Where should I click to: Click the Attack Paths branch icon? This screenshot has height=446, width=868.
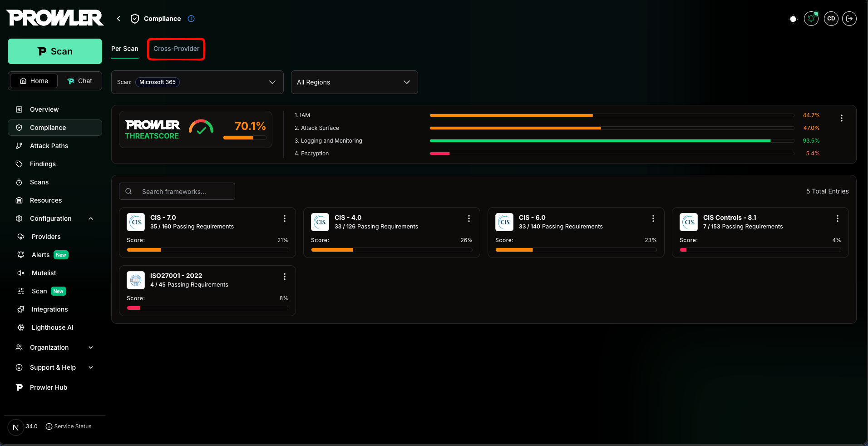click(x=19, y=146)
